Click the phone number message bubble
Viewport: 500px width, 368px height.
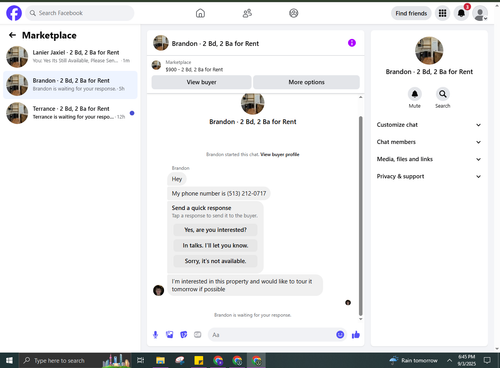pyautogui.click(x=219, y=193)
